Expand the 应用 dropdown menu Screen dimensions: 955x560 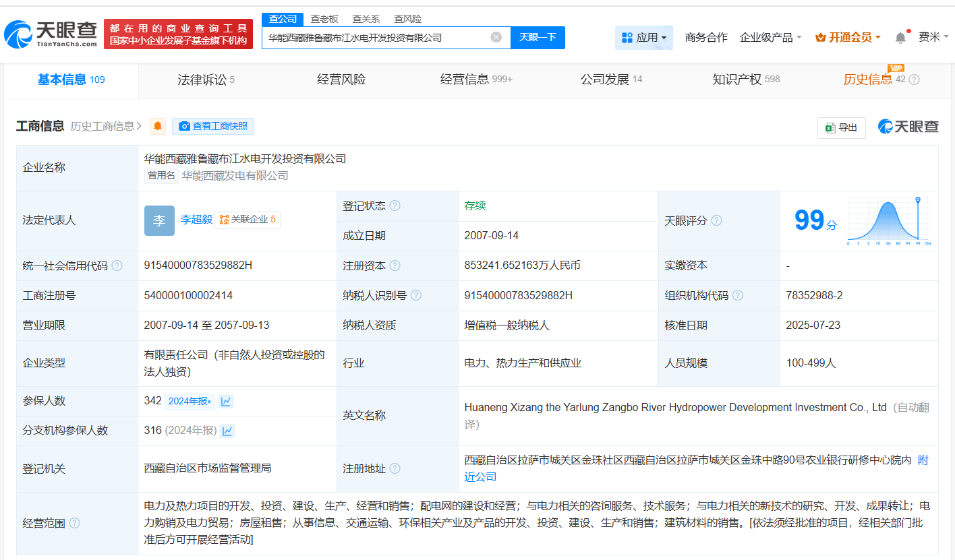643,38
